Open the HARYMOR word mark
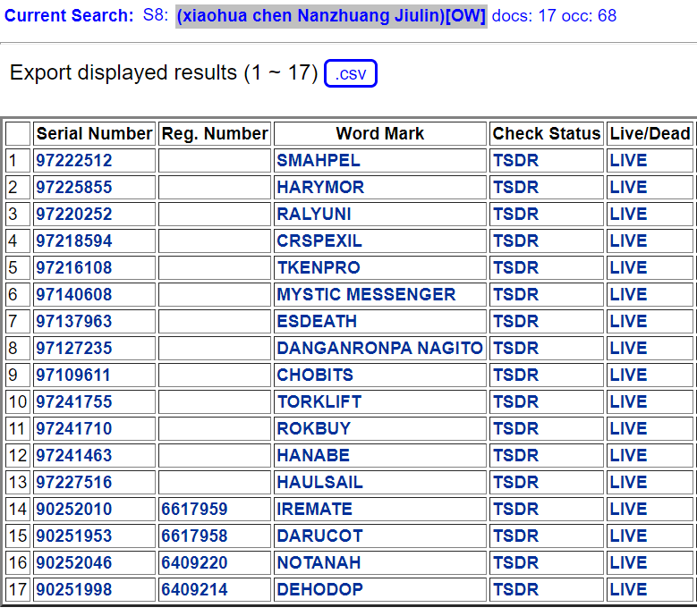This screenshot has width=697, height=616. point(320,187)
